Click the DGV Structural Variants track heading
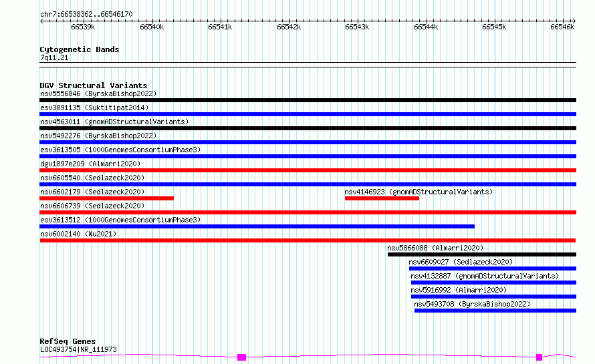Viewport: 595px width, 364px height. coord(94,85)
